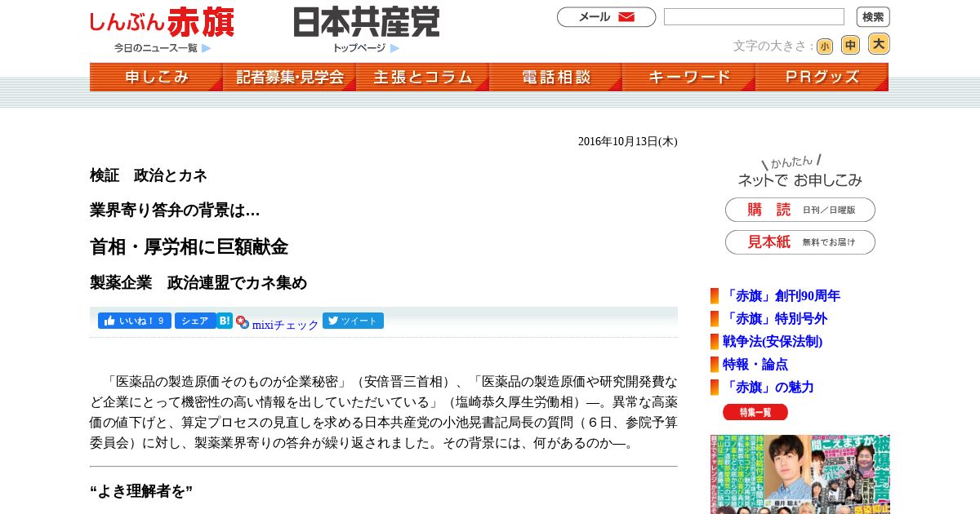The image size is (980, 514).
Task: Click the heading 業界寄り答弁の背景は…
Action: [x=175, y=210]
